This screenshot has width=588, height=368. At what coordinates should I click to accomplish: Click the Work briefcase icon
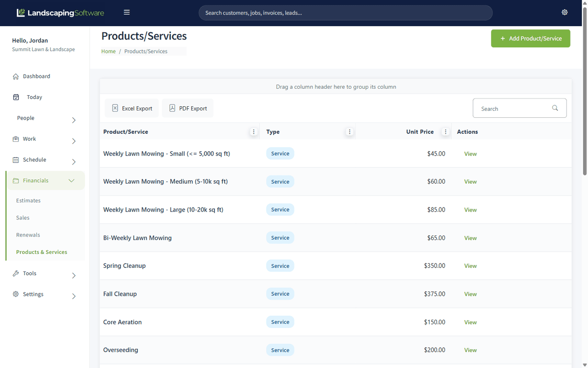click(x=16, y=139)
